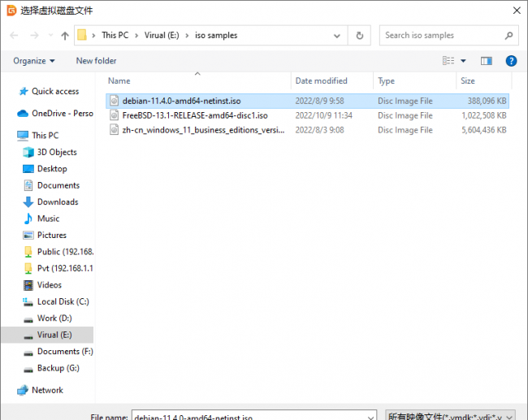The image size is (528, 420).
Task: Click the Quick access star icon
Action: [x=24, y=91]
